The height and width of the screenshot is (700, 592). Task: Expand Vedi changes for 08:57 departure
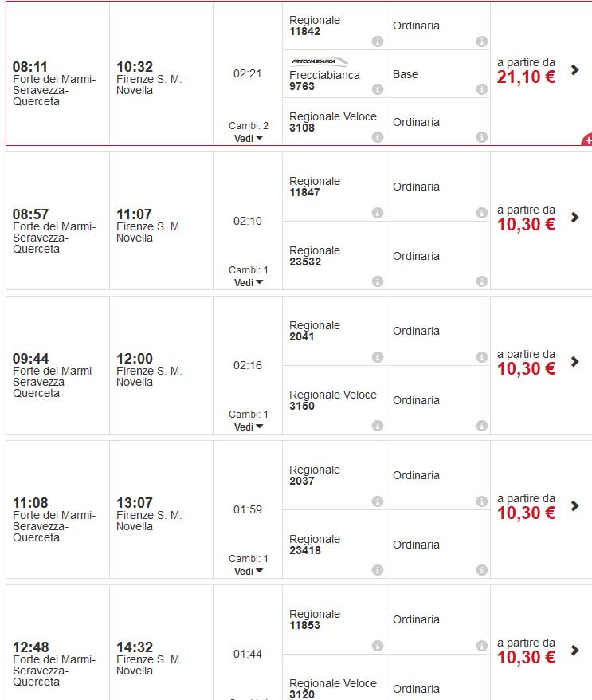click(249, 282)
